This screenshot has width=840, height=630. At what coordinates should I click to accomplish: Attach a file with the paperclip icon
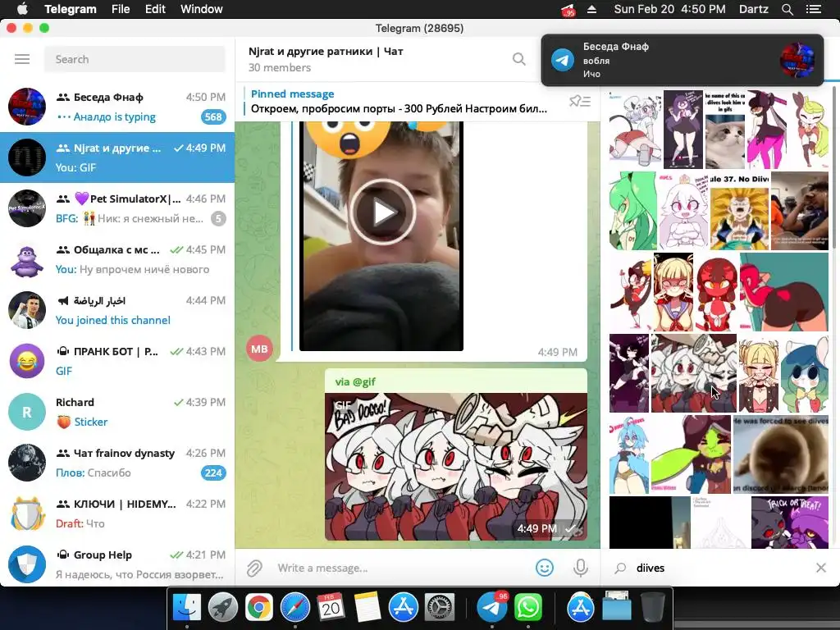254,568
